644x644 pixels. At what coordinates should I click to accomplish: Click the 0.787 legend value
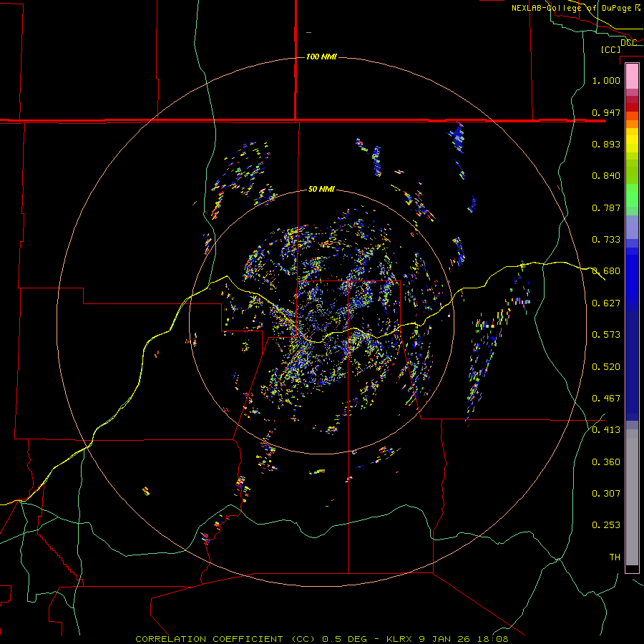(606, 208)
